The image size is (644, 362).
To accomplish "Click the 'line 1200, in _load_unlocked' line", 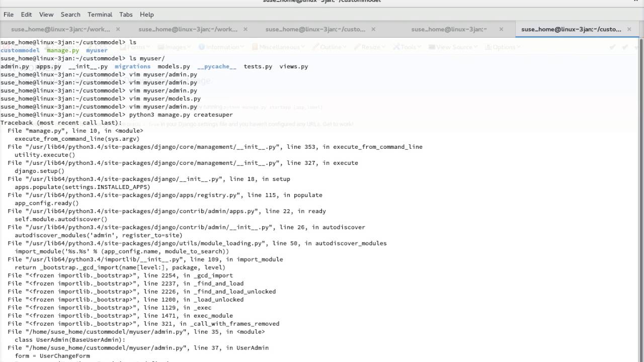I will (x=125, y=300).
